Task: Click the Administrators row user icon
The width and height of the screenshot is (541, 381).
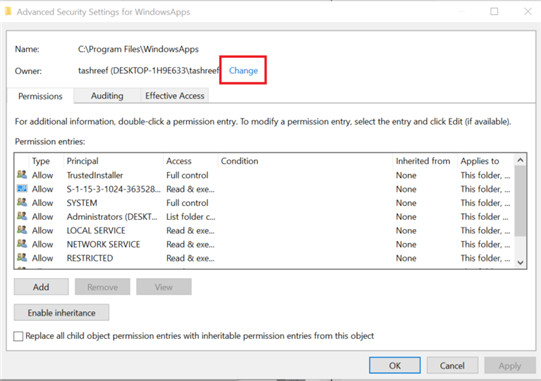Action: click(22, 216)
